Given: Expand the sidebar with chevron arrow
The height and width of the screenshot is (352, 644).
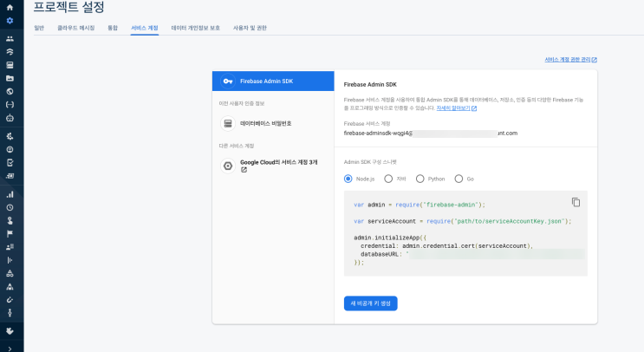Looking at the screenshot, I should (10, 349).
